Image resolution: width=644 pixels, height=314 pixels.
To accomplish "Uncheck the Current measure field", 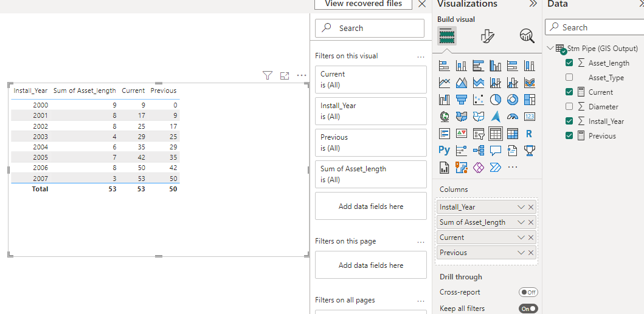I will [x=569, y=92].
